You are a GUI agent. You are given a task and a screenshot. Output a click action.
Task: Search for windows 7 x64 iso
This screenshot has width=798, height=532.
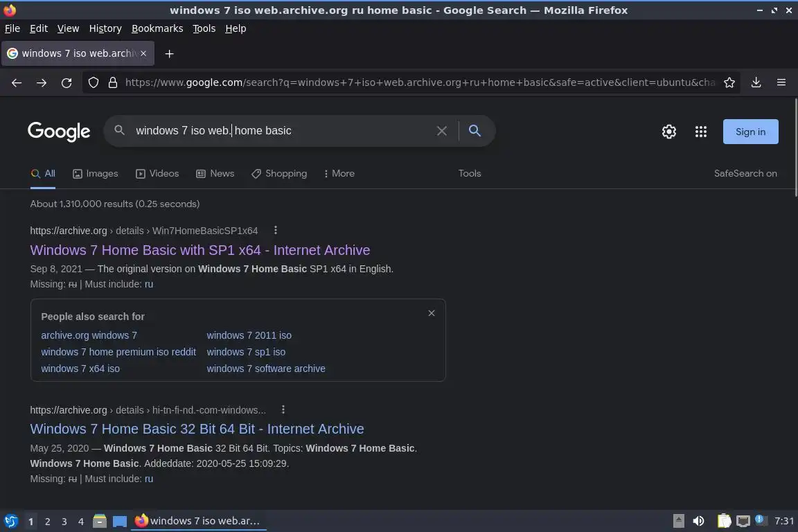80,369
